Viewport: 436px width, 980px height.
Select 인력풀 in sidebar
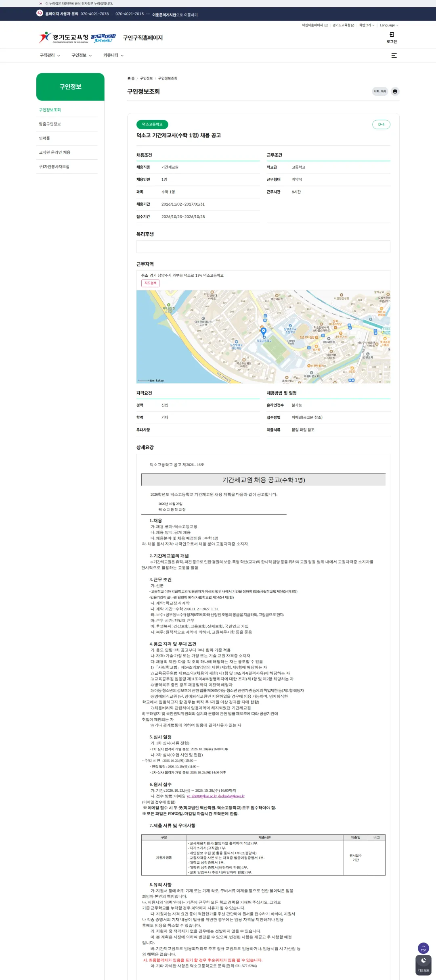[x=44, y=138]
